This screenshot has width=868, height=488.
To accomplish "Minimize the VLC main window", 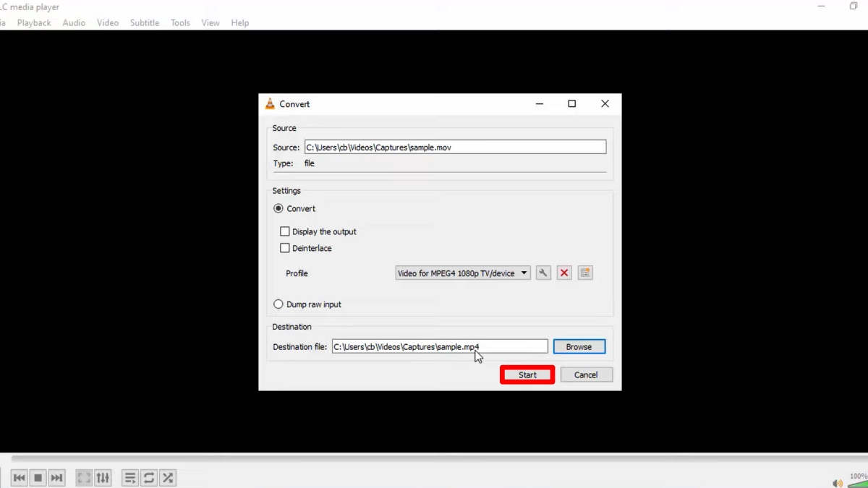I will [822, 7].
